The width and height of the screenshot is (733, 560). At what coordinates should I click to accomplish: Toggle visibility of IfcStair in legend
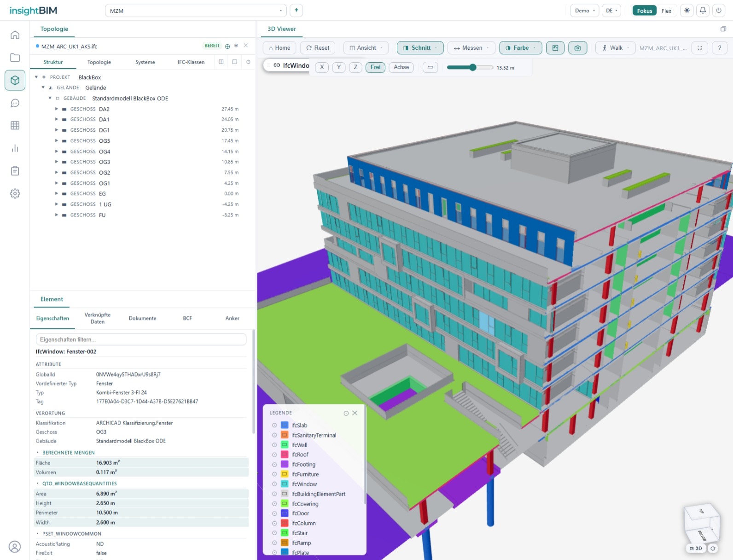point(274,533)
